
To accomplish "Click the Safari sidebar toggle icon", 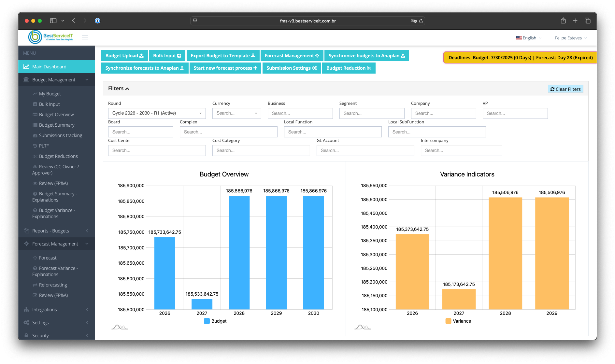I will (x=53, y=21).
